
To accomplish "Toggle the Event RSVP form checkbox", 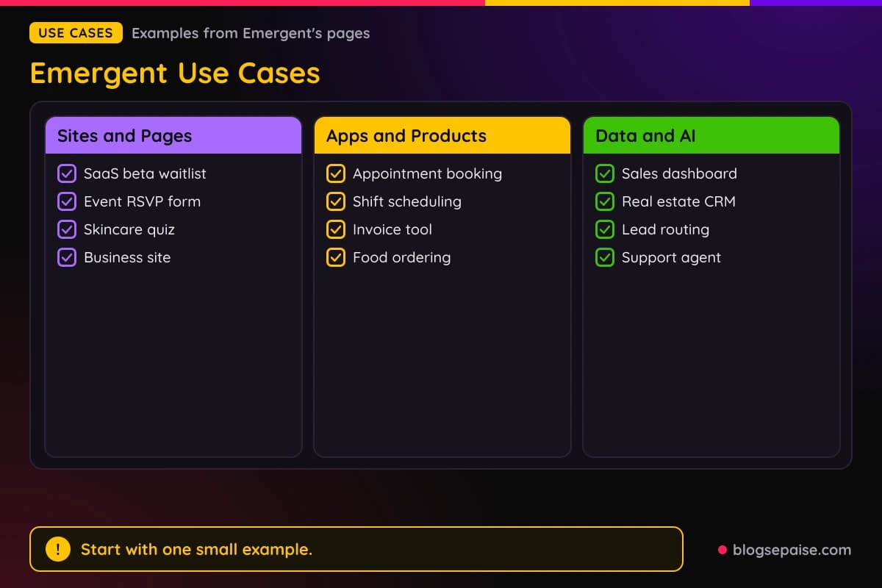I will coord(67,201).
